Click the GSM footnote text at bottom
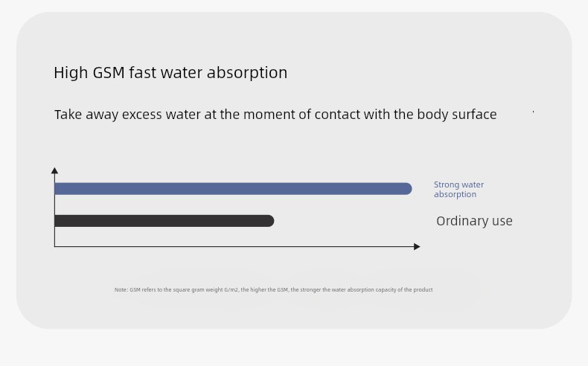The width and height of the screenshot is (588, 366). point(273,289)
